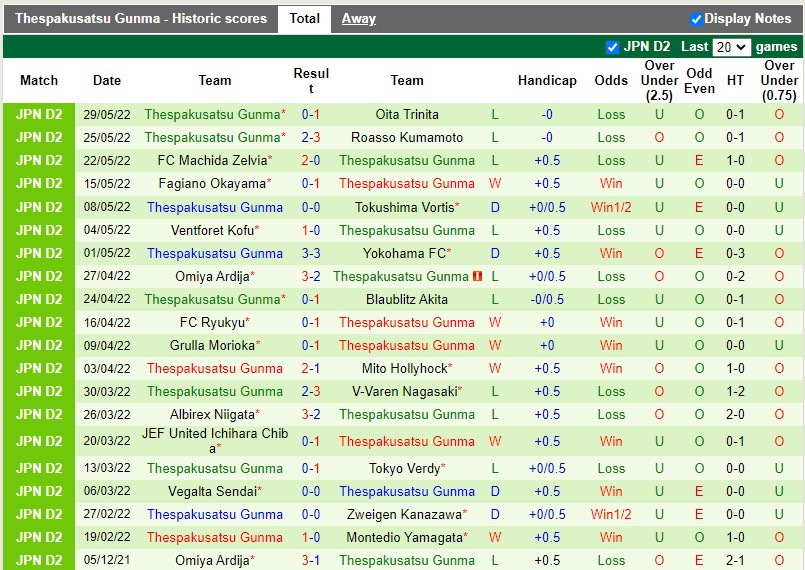The width and height of the screenshot is (805, 570).
Task: Click the Match column header
Action: (39, 81)
